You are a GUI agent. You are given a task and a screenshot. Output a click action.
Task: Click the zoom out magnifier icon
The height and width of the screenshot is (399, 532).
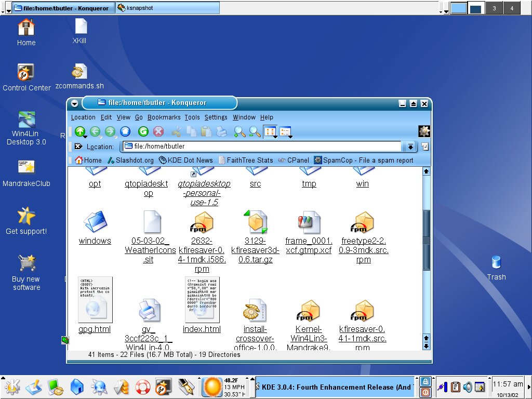255,132
